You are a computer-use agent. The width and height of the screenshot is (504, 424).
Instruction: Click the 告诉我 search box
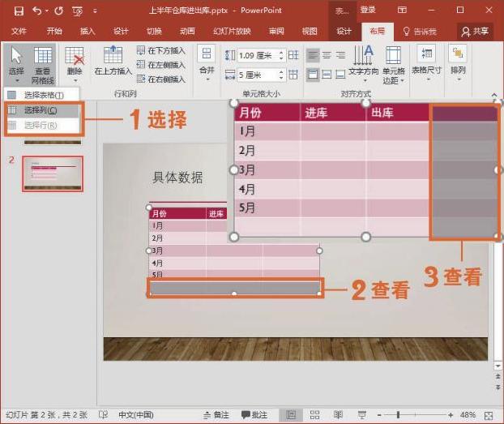point(420,32)
